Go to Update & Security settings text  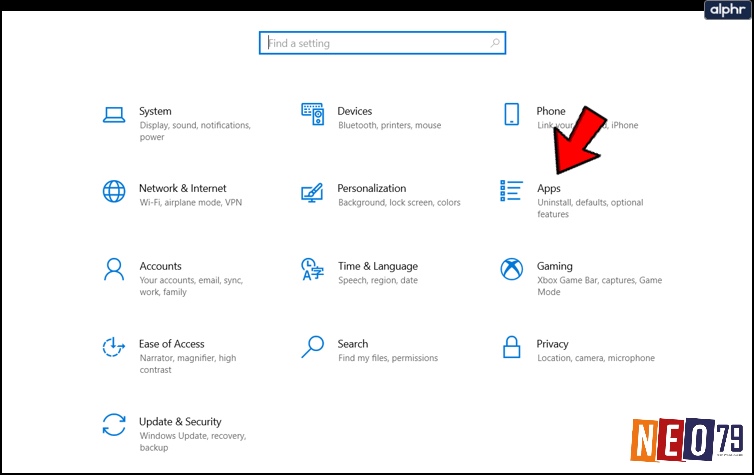(x=180, y=422)
